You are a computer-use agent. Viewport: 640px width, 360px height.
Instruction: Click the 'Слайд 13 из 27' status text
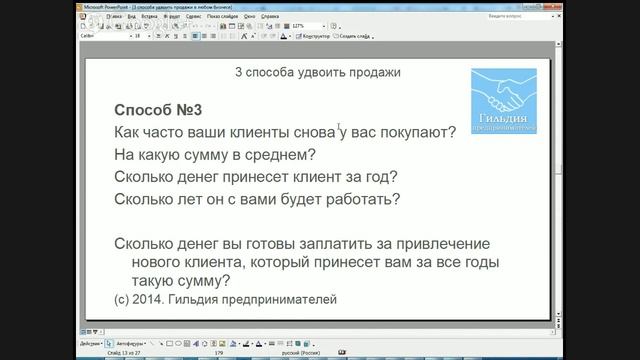coord(124,353)
